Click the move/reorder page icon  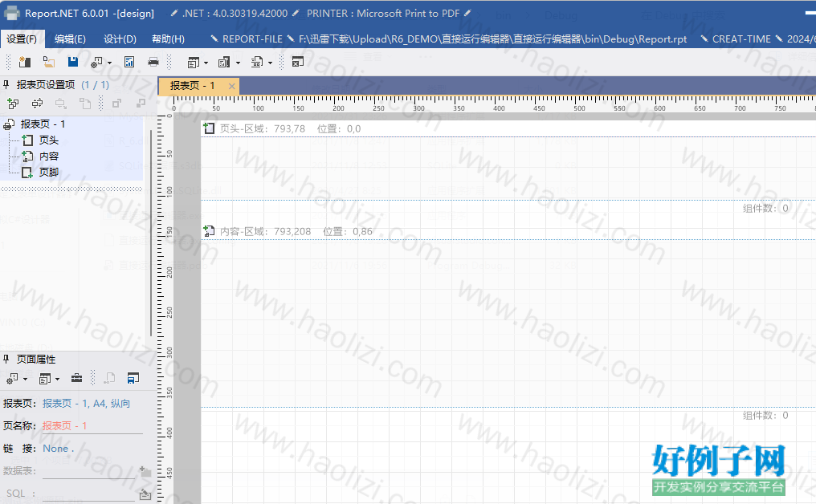[x=37, y=104]
